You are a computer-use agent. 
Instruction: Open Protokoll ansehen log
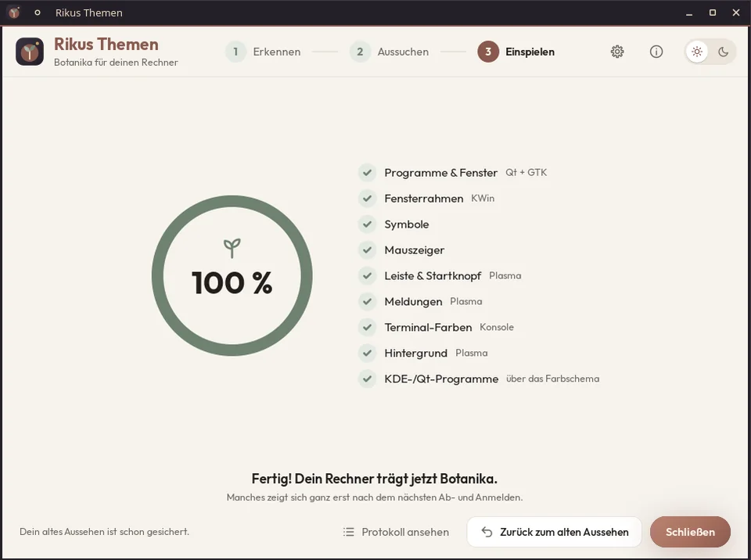click(x=396, y=532)
